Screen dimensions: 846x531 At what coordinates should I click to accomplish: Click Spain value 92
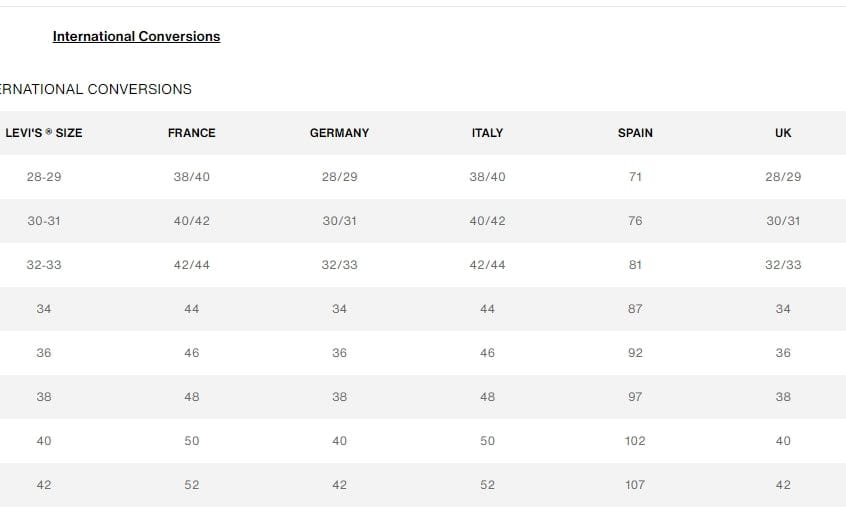tap(635, 353)
